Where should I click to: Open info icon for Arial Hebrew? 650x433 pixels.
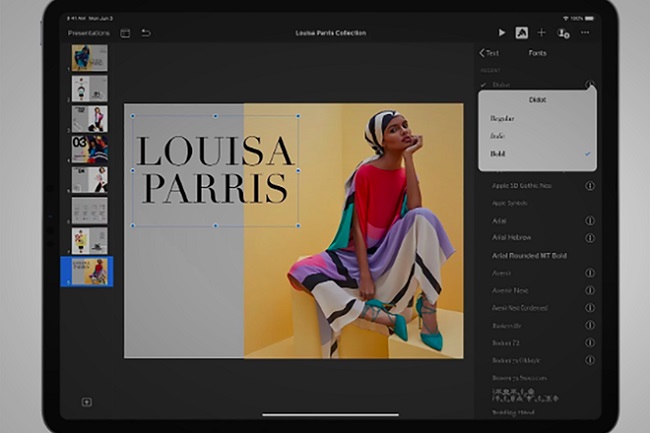(x=589, y=238)
